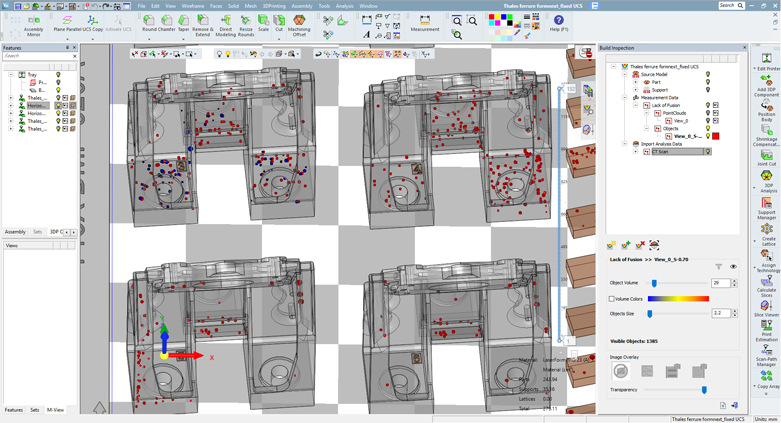The image size is (781, 423).
Task: Click the Joint Cut tool
Action: (x=767, y=156)
